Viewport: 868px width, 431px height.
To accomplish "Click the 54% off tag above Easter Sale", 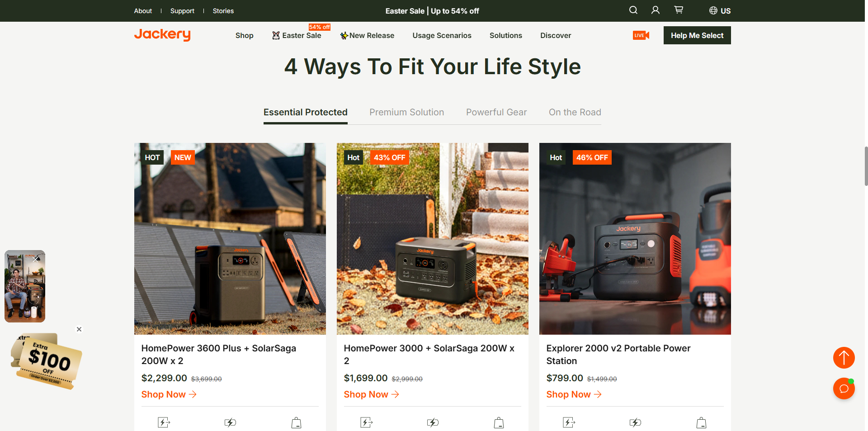I will (x=319, y=27).
